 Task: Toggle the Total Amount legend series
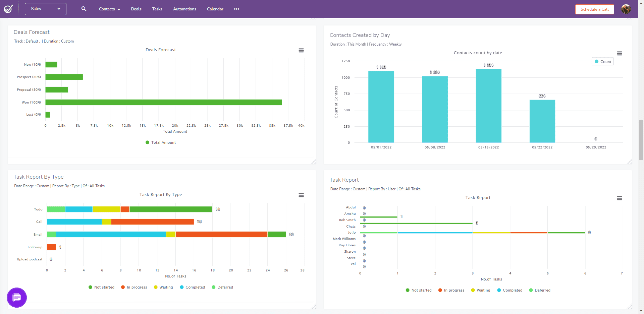161,142
